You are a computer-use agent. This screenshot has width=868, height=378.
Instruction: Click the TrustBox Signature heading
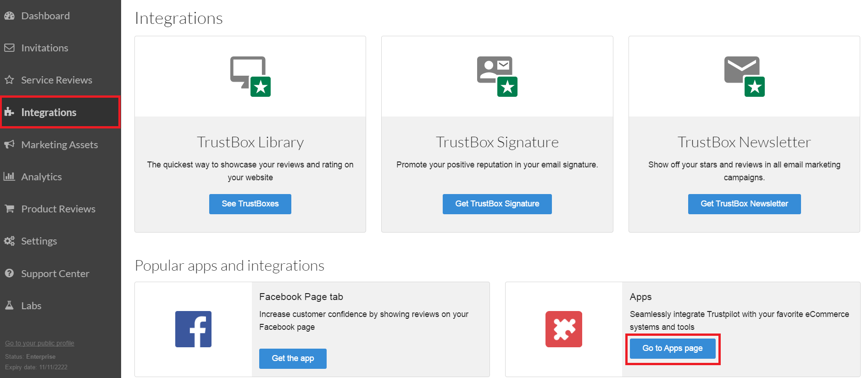[x=497, y=142]
